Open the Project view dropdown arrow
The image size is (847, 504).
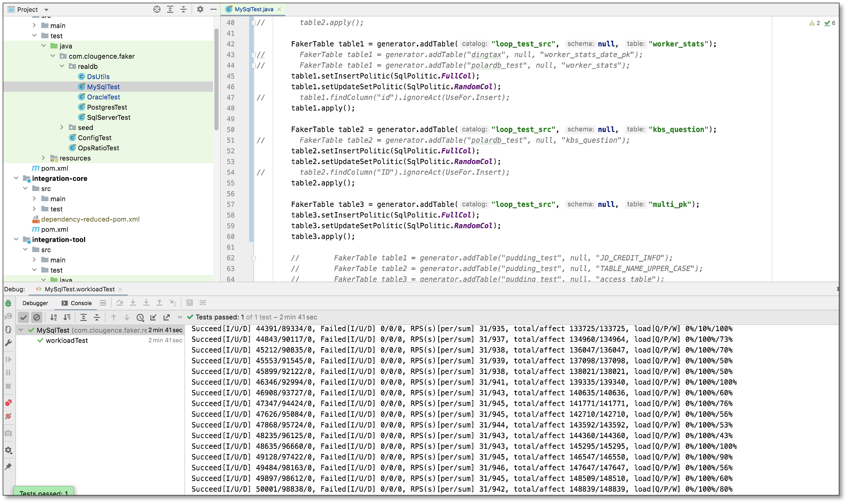point(46,10)
